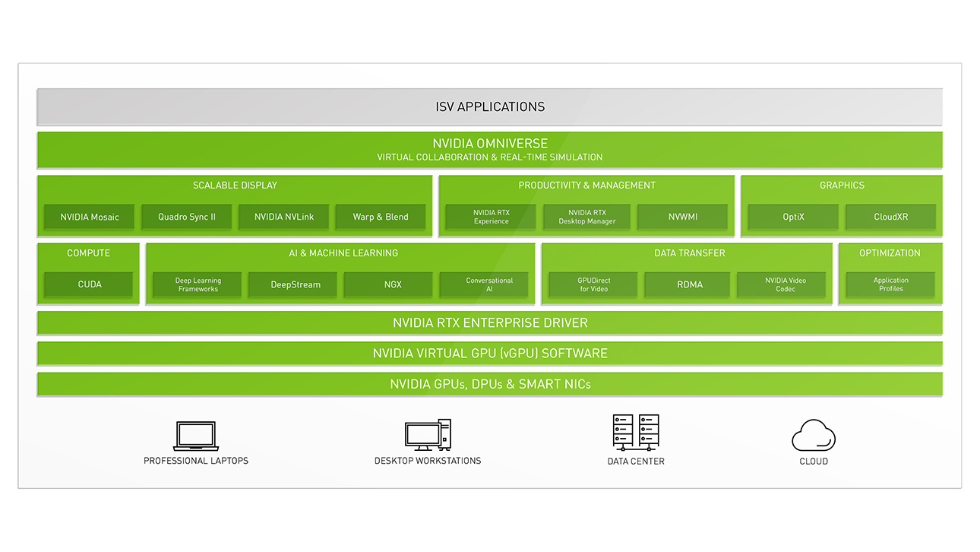Click the OptiX box
This screenshot has height=552, width=980.
tap(793, 217)
